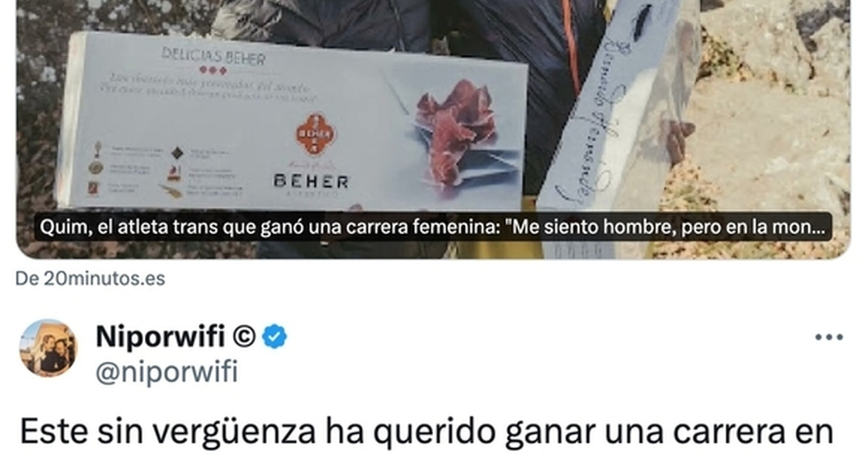This screenshot has width=868, height=454.
Task: Click the three red diamonds under Delicias Beher
Action: (x=213, y=70)
